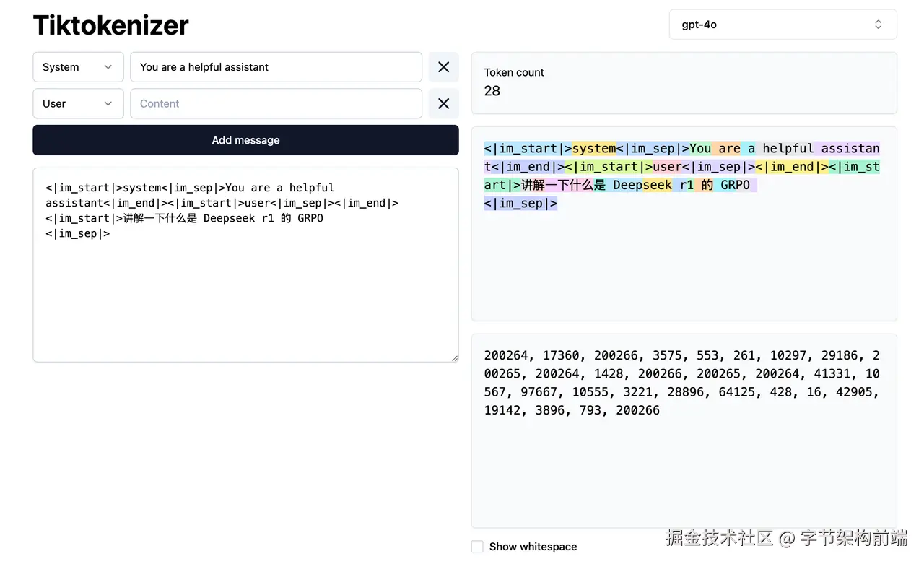Click inside the raw prompt text area
Screen dimensions: 924x564
click(x=245, y=265)
